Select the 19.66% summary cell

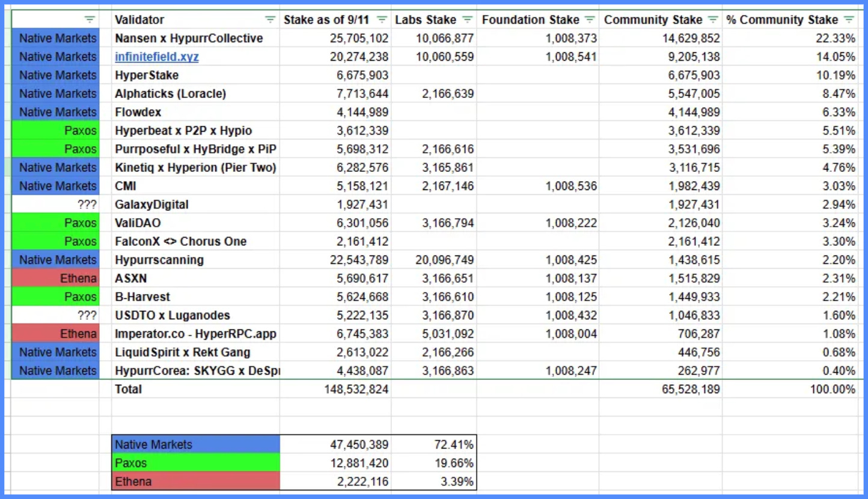point(434,464)
